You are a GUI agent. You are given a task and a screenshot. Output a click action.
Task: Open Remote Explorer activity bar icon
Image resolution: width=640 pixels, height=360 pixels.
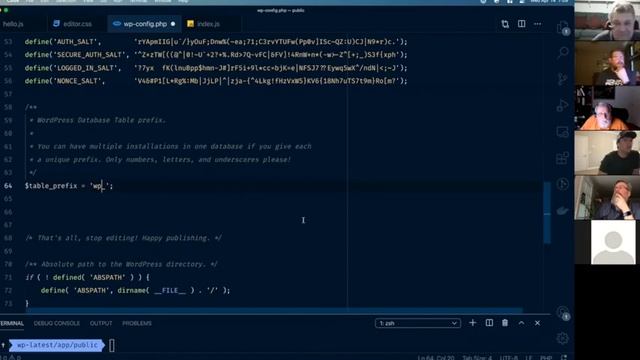point(562,132)
